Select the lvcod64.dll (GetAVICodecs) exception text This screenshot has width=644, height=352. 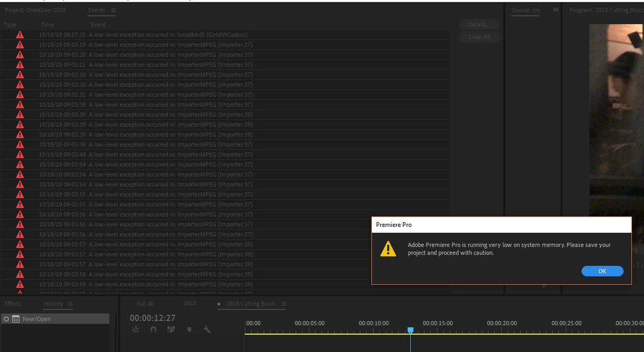pyautogui.click(x=168, y=35)
